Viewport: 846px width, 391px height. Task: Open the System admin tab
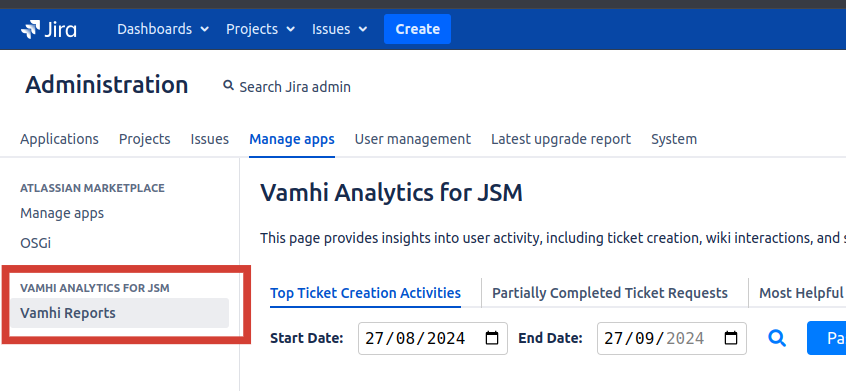pyautogui.click(x=674, y=139)
